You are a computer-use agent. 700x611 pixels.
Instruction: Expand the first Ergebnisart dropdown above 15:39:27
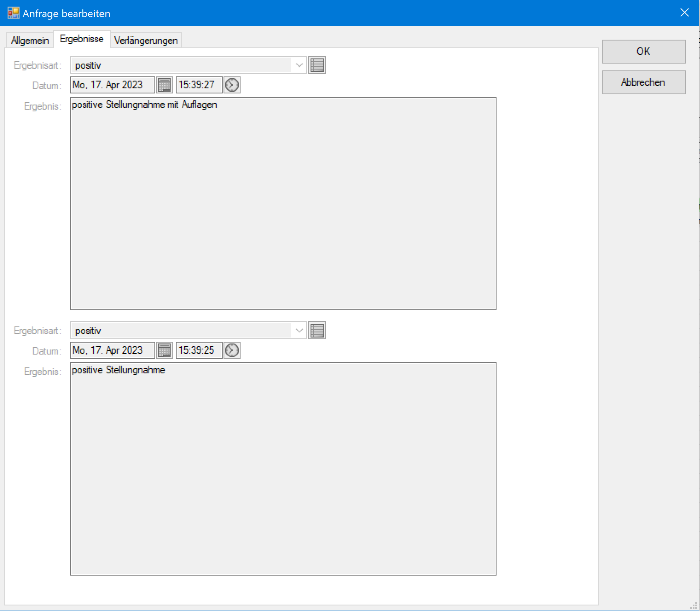point(299,65)
